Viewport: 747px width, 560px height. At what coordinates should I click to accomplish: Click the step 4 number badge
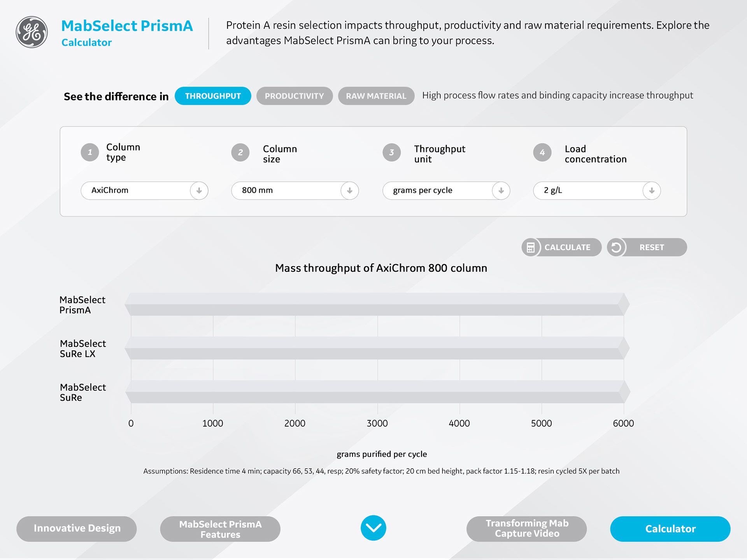(542, 152)
